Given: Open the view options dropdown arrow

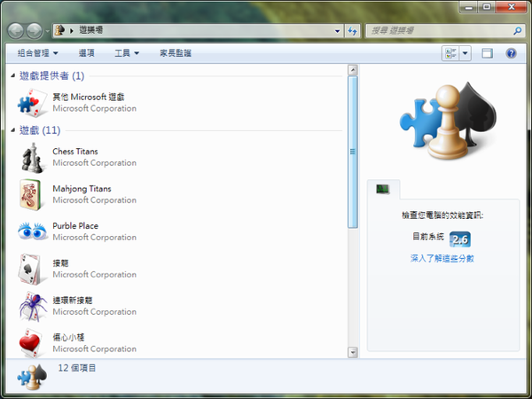Looking at the screenshot, I should tap(465, 53).
